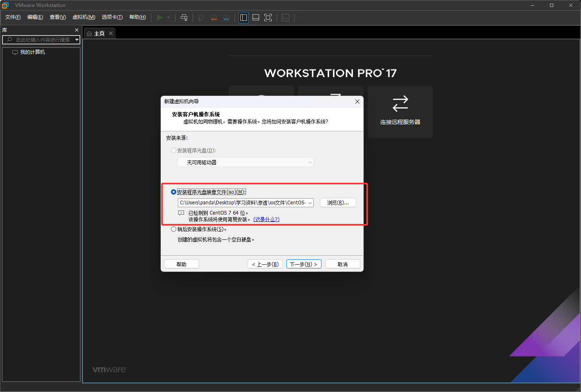The image size is (581, 392).
Task: Open 无可用驱动器 drive dropdown
Action: tap(246, 162)
